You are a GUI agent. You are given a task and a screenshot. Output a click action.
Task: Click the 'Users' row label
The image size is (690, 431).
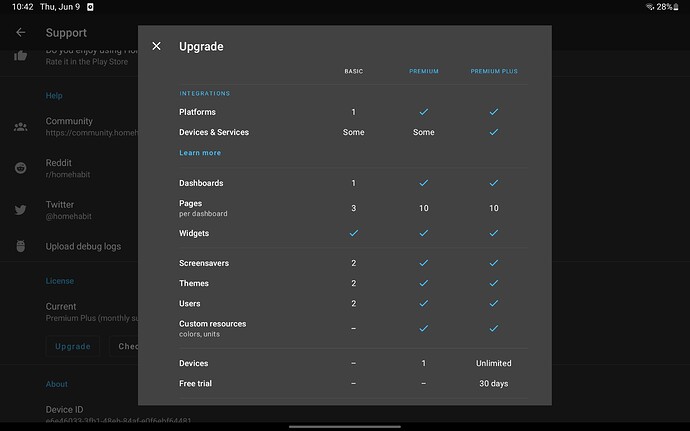click(x=190, y=303)
